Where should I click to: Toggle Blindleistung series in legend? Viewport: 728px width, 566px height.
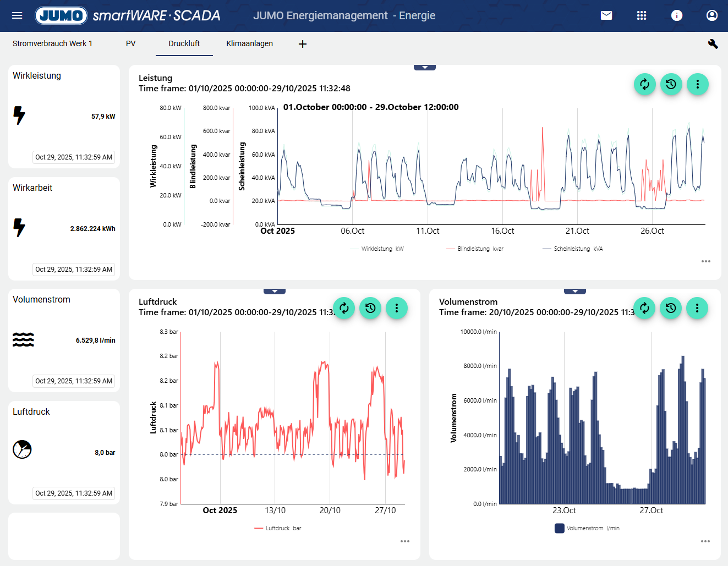pos(475,249)
